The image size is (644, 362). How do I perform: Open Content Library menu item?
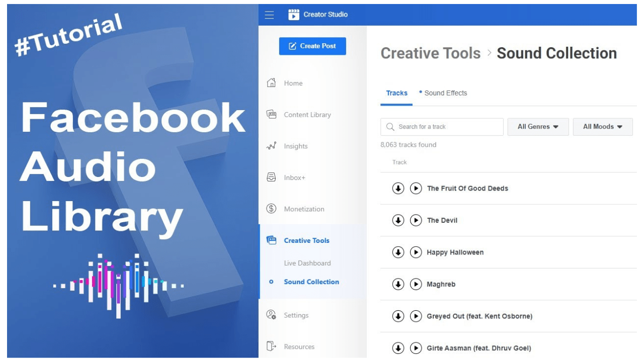click(x=307, y=115)
